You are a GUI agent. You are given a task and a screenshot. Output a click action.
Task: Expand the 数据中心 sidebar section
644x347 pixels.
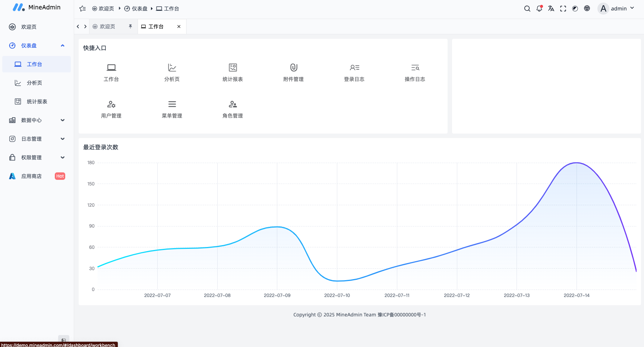tap(37, 120)
